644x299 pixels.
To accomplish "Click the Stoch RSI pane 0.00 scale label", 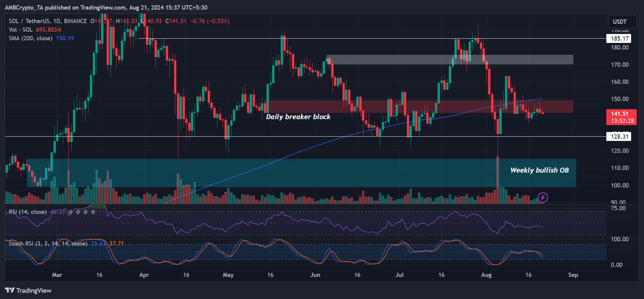I will pos(617,265).
